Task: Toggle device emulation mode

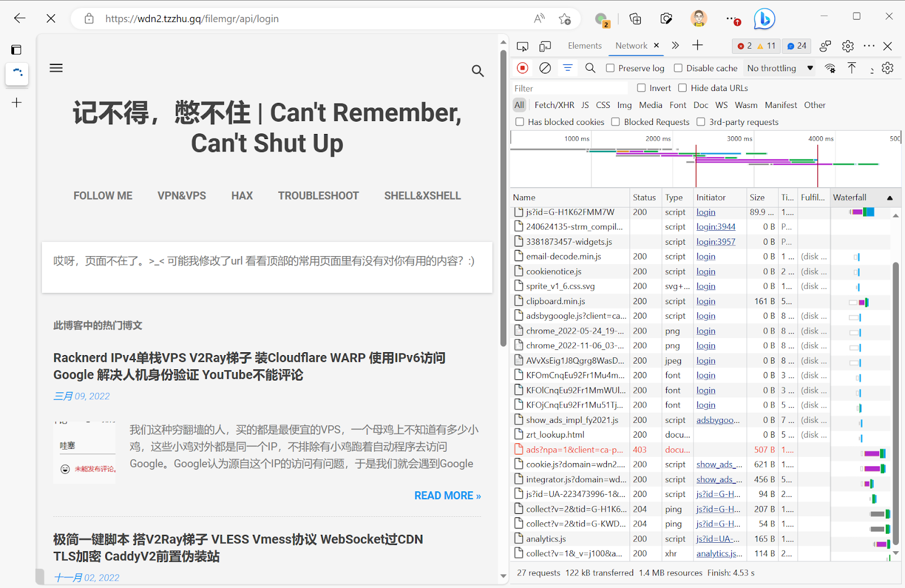Action: 545,46
